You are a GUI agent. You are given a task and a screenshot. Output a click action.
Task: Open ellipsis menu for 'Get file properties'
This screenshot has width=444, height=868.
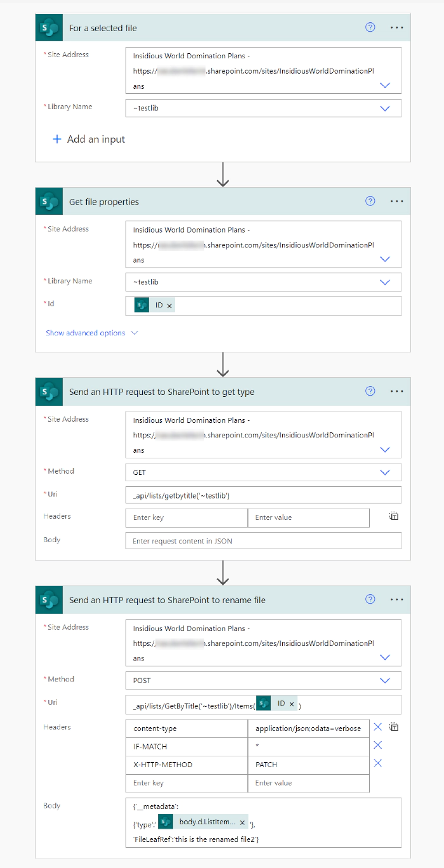pyautogui.click(x=397, y=201)
